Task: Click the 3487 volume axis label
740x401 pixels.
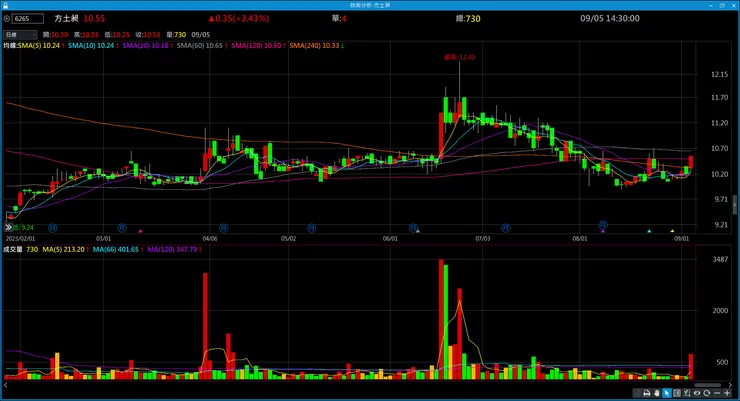Action: click(x=720, y=259)
